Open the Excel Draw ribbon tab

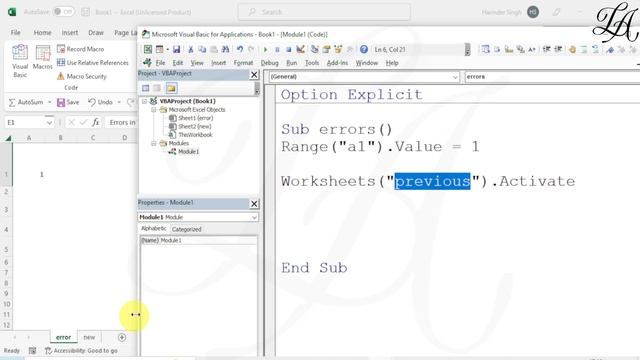pos(96,32)
